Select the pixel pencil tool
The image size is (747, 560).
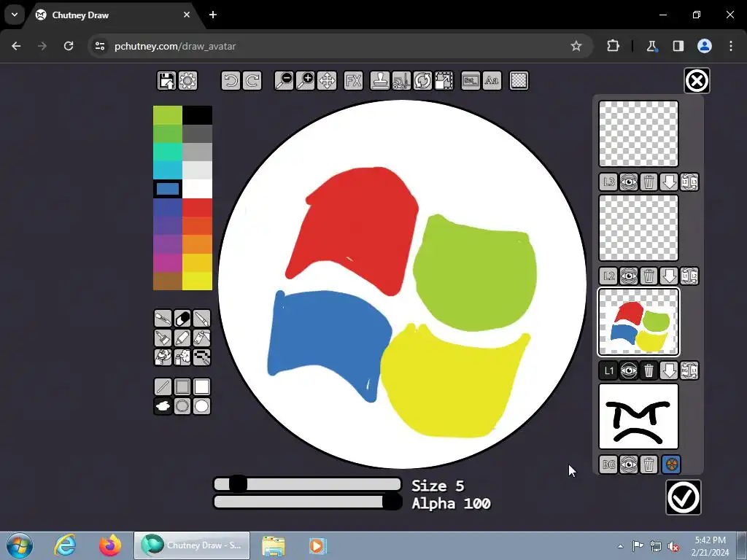coord(202,357)
